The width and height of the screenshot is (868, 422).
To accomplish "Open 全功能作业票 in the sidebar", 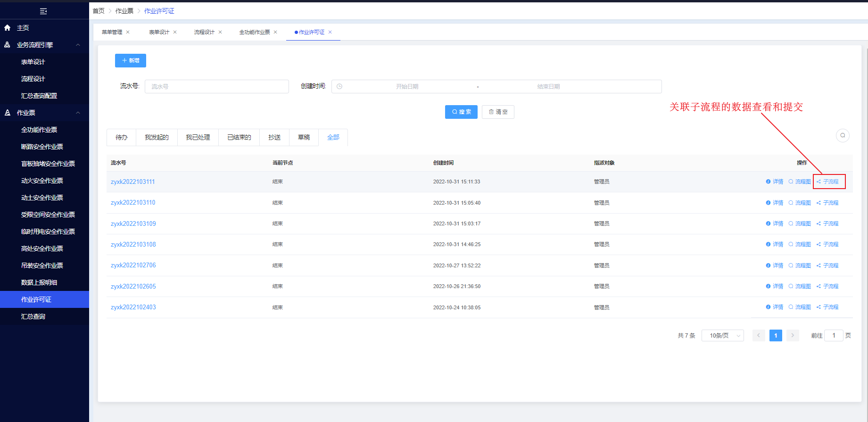I will tap(44, 130).
